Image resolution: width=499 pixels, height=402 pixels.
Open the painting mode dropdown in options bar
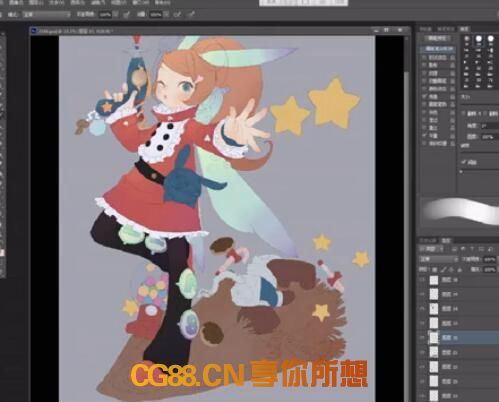pos(47,14)
